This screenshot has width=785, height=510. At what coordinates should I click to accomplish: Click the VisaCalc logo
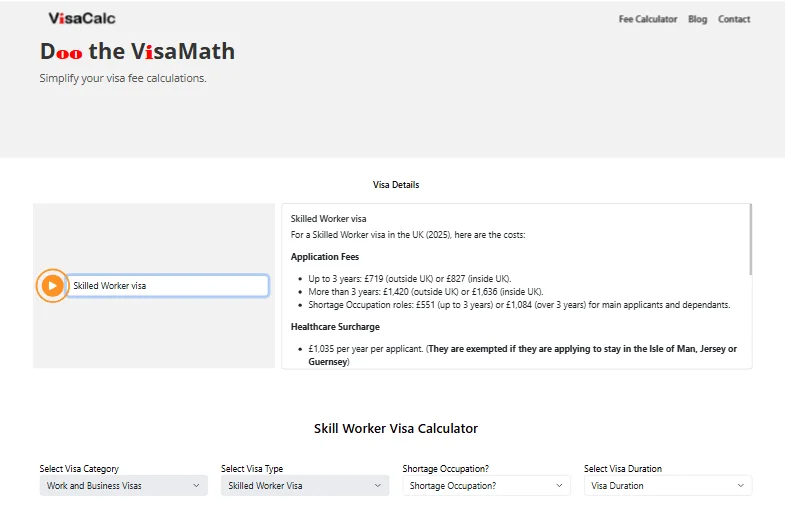[x=82, y=18]
